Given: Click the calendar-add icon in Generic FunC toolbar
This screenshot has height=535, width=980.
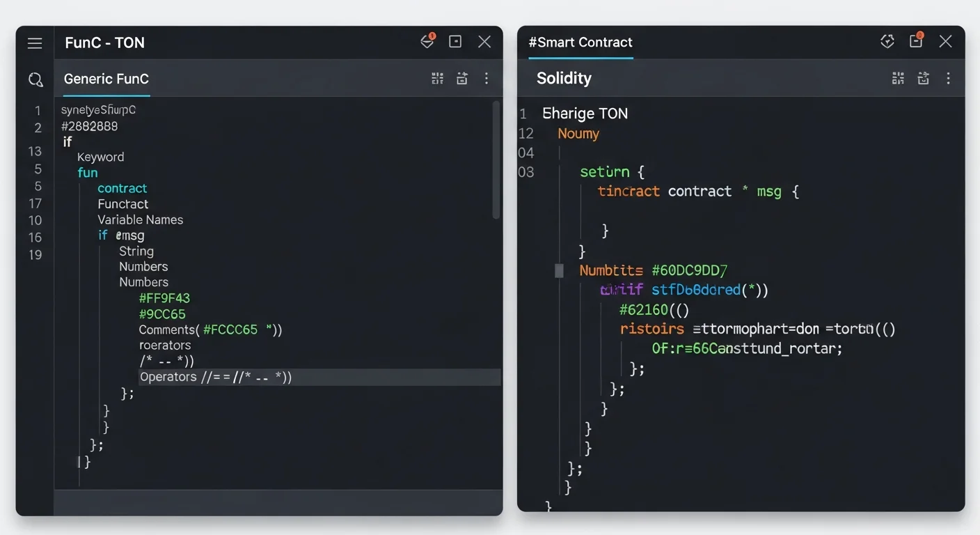Looking at the screenshot, I should pos(461,79).
